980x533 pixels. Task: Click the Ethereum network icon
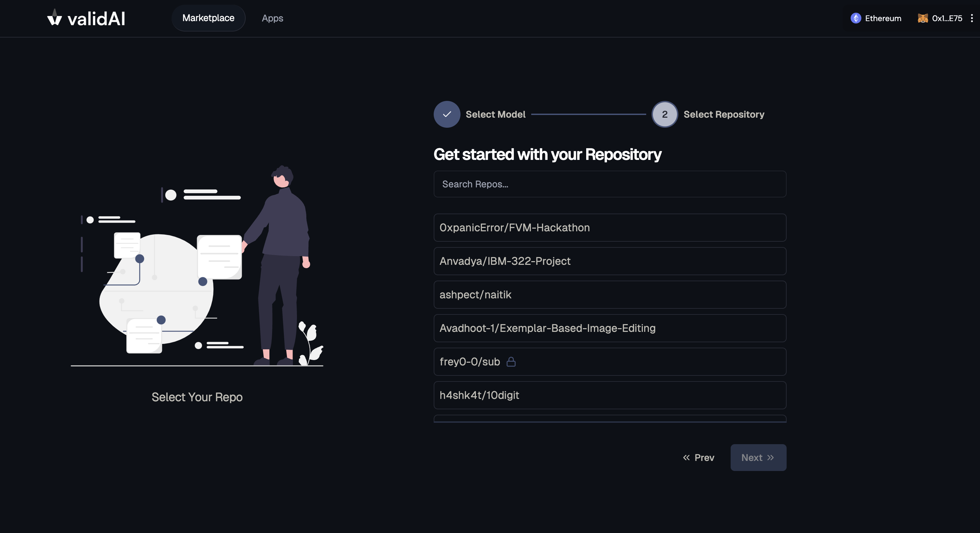tap(856, 18)
